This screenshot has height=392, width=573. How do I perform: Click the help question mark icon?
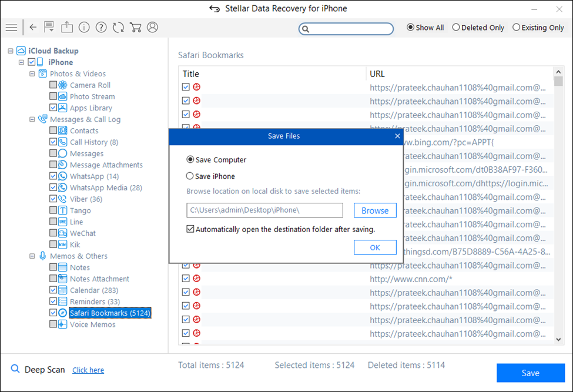[x=101, y=28]
